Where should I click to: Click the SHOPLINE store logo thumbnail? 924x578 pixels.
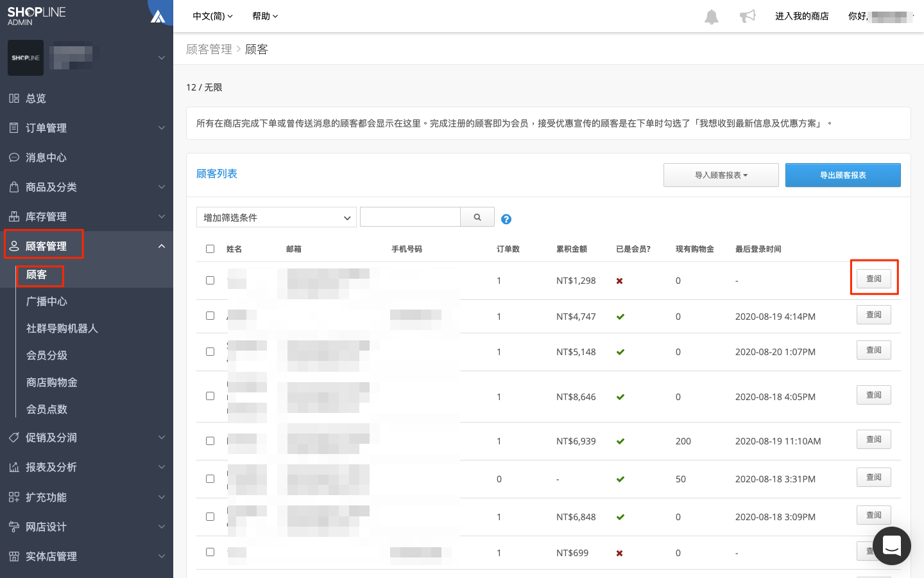pyautogui.click(x=26, y=58)
